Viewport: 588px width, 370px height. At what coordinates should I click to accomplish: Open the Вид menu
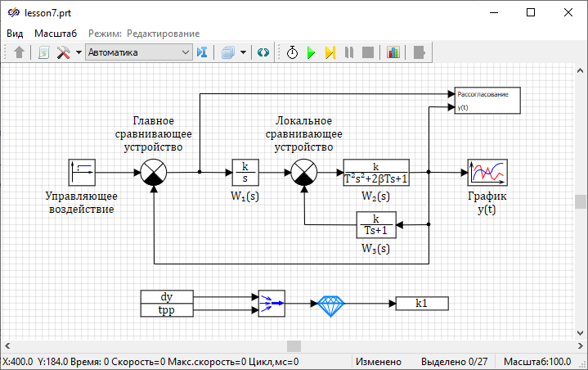tap(15, 34)
